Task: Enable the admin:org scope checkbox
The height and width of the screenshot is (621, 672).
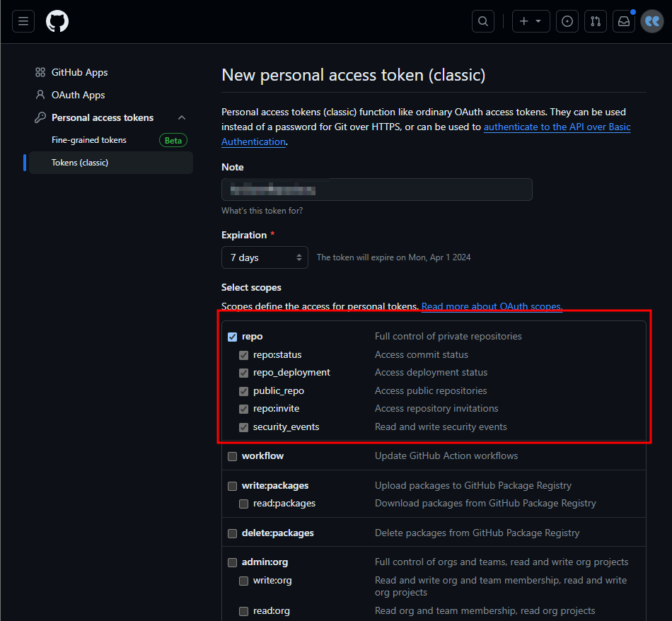Action: [232, 562]
